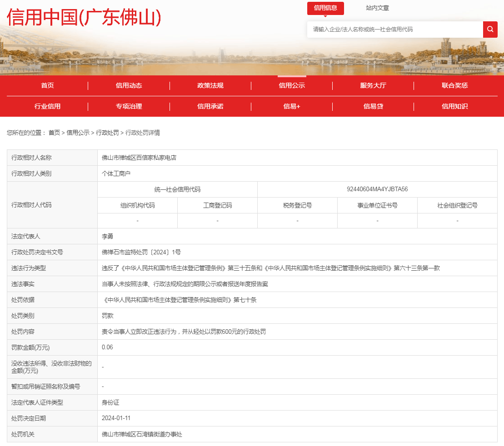Go to 信用知识 navigation item
504x446 pixels.
pyautogui.click(x=454, y=106)
